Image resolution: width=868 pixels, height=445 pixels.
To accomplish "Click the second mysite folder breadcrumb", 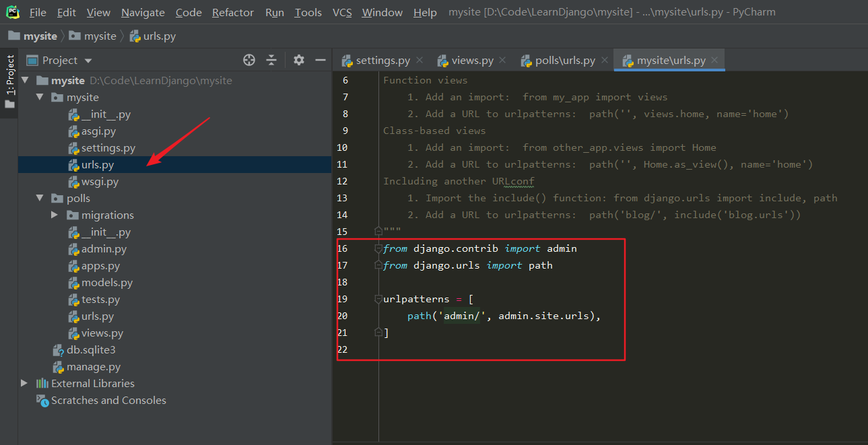I will 93,36.
